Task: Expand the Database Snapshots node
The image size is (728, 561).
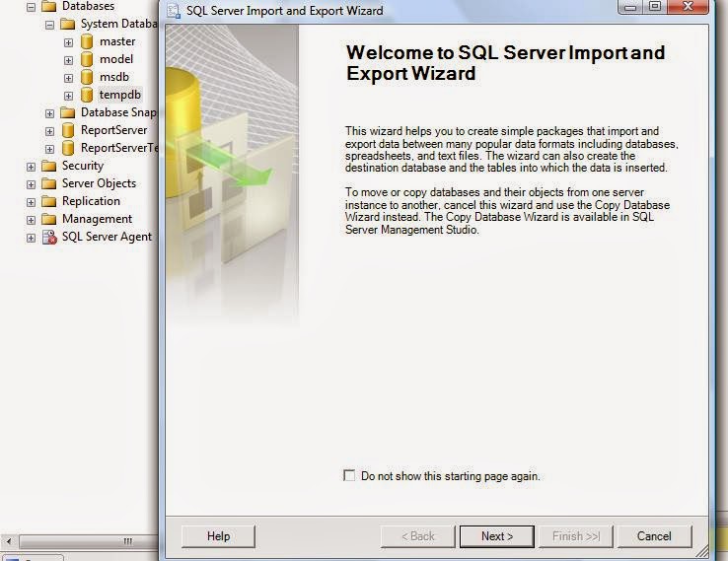Action: [49, 113]
